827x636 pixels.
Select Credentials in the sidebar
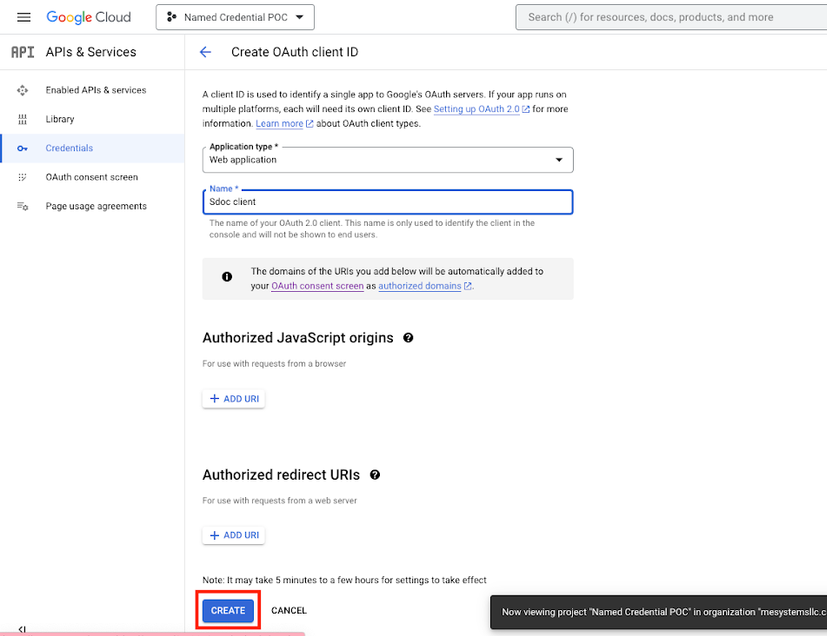click(x=92, y=148)
